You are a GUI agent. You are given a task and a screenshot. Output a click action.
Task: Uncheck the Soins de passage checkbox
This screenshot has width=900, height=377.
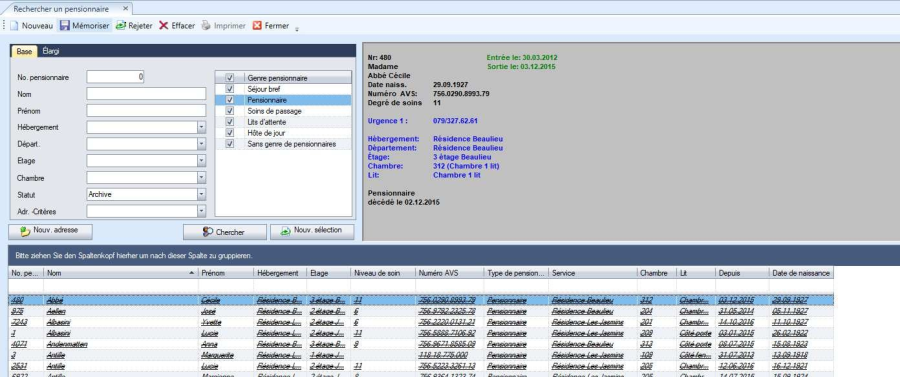[230, 111]
